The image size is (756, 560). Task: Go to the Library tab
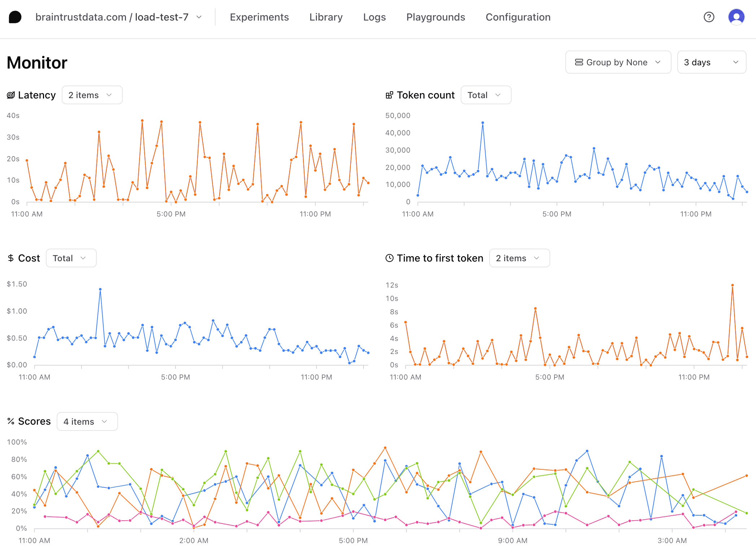tap(326, 17)
